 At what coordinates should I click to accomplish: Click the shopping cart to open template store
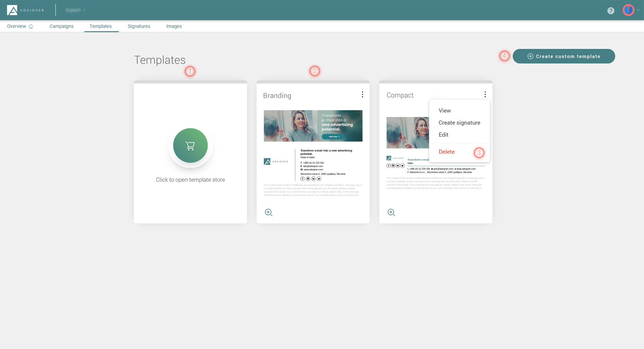(x=190, y=146)
